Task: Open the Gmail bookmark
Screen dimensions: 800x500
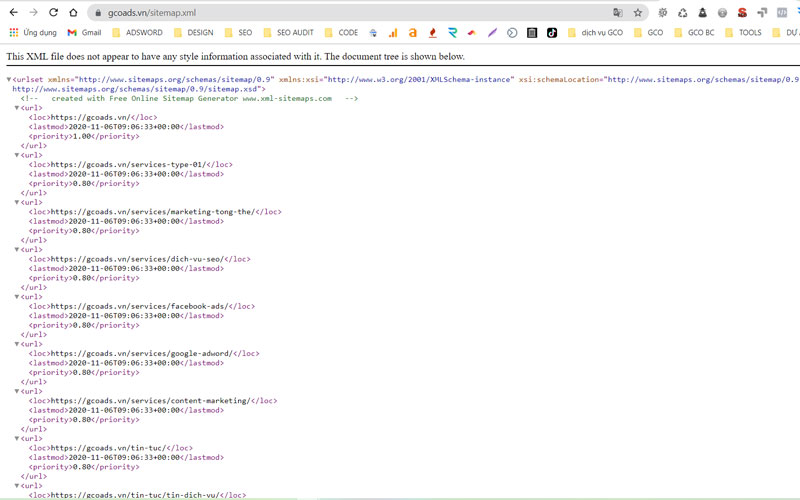Action: click(x=85, y=32)
